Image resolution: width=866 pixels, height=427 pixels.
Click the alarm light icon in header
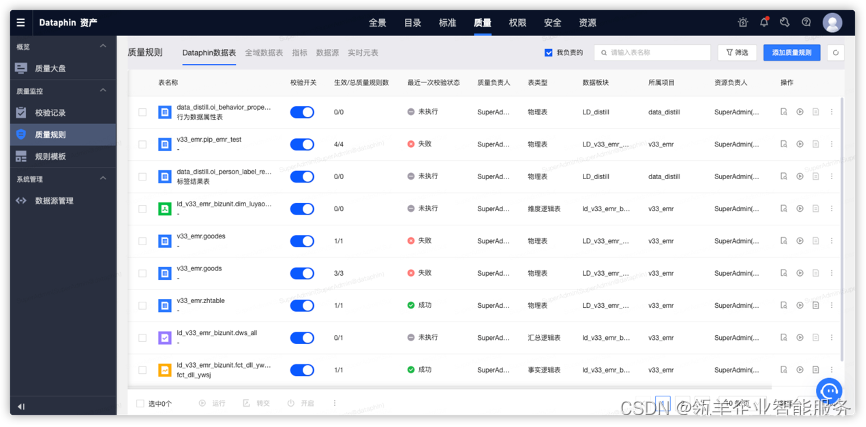pos(743,23)
